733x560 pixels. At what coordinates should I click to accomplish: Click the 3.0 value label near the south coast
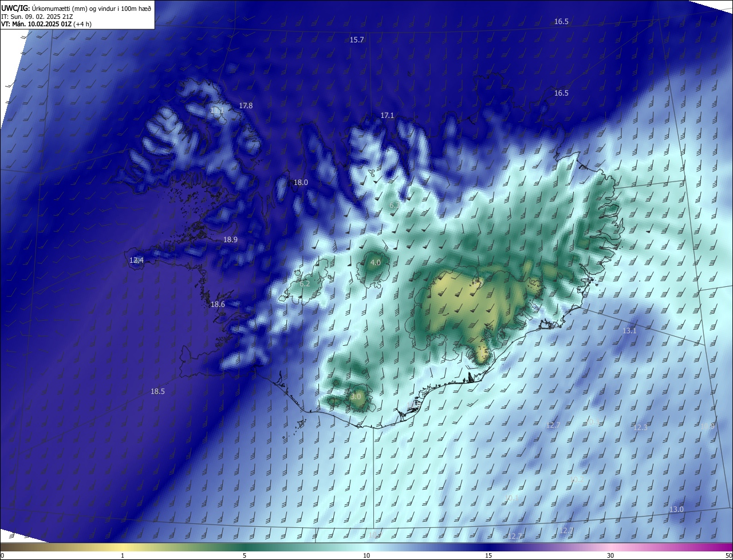pyautogui.click(x=356, y=396)
